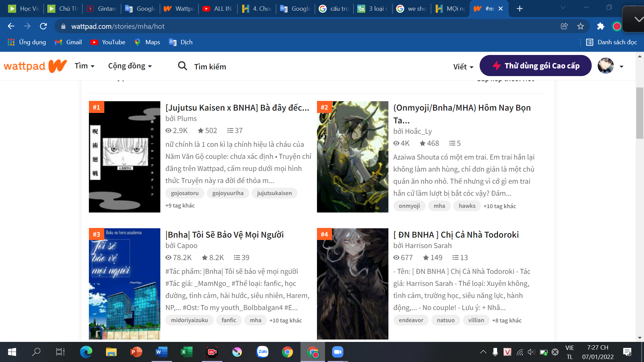Expand +8 tag khác

507,320
